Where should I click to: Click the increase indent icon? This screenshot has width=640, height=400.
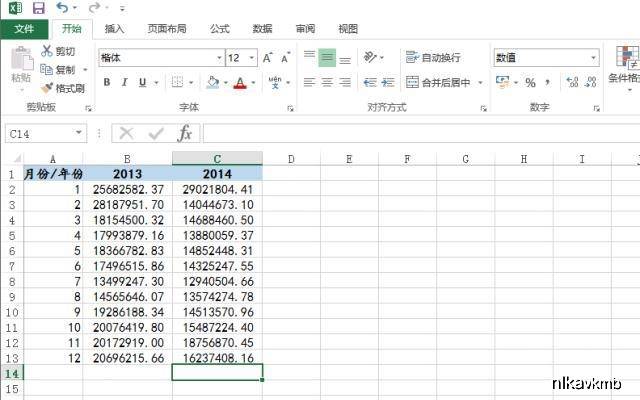pyautogui.click(x=388, y=82)
